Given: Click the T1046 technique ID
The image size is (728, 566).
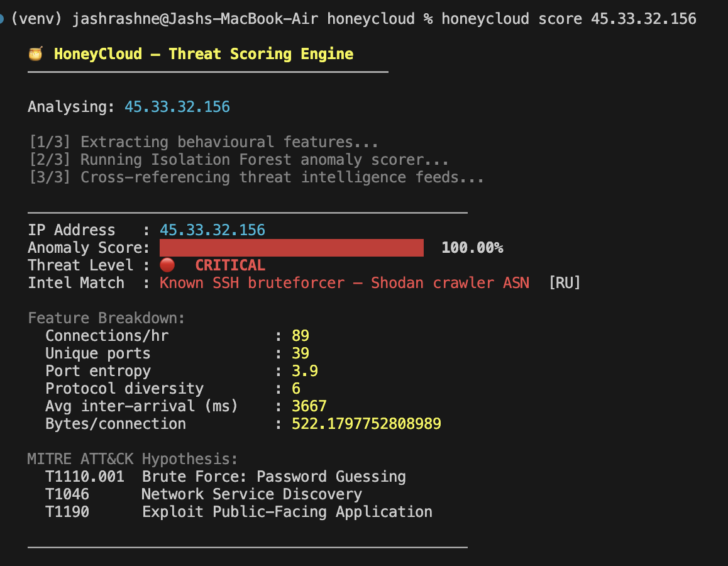Looking at the screenshot, I should 67,494.
